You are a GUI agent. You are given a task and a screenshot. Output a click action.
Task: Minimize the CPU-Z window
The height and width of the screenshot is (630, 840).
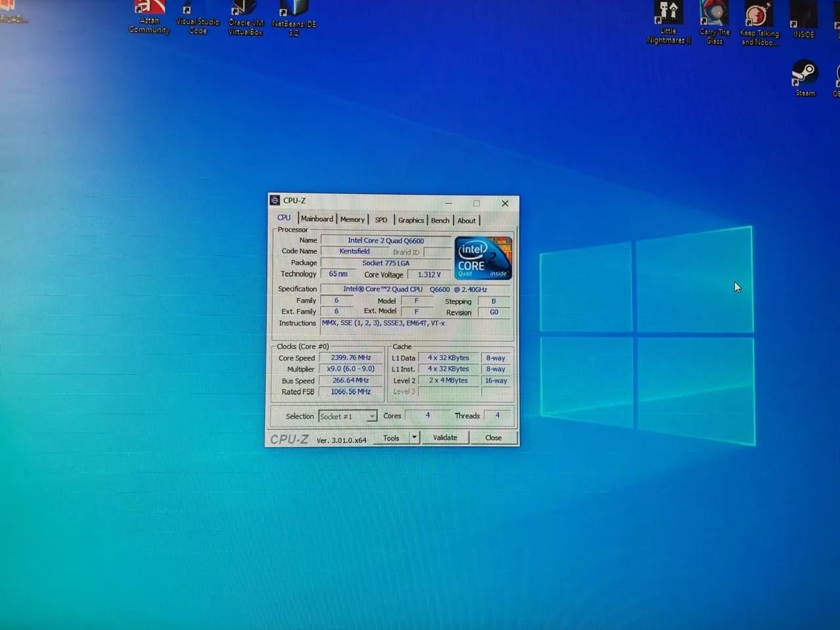pyautogui.click(x=449, y=203)
